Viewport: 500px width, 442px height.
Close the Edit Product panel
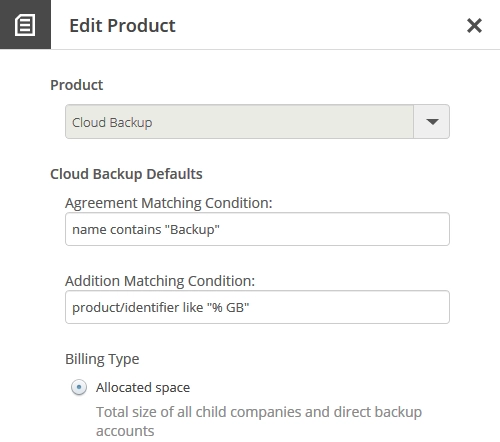tap(474, 26)
